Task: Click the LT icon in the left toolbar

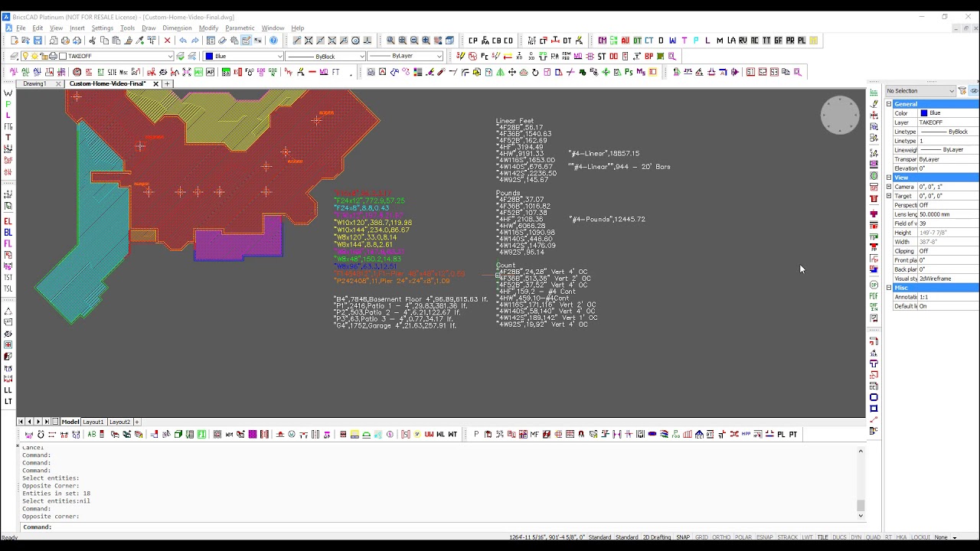Action: click(8, 401)
